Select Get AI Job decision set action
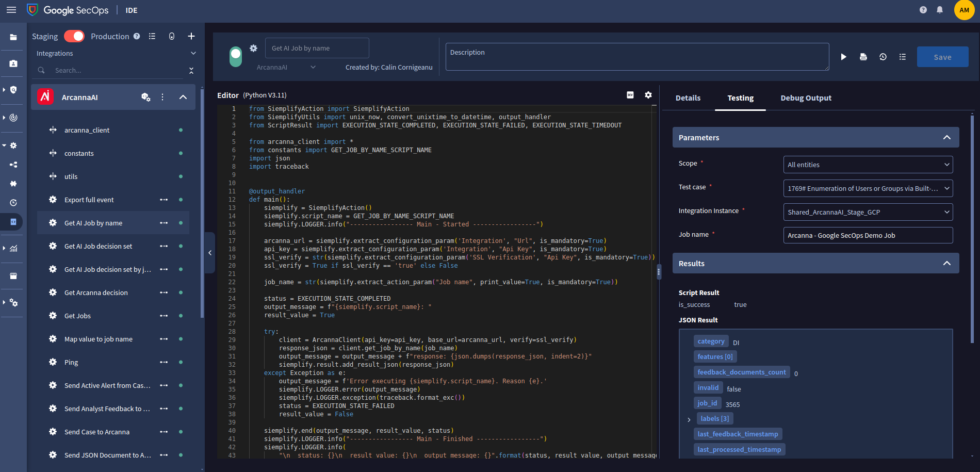The image size is (980, 472). coord(98,246)
